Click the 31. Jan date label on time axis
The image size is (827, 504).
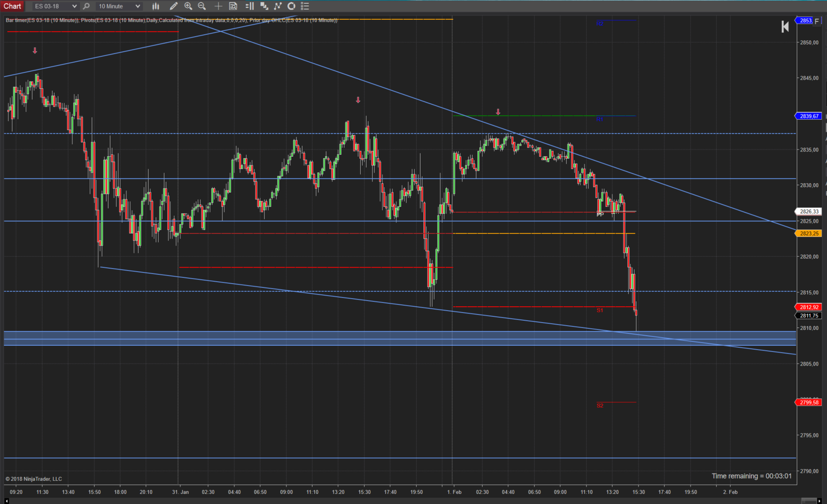pos(180,492)
